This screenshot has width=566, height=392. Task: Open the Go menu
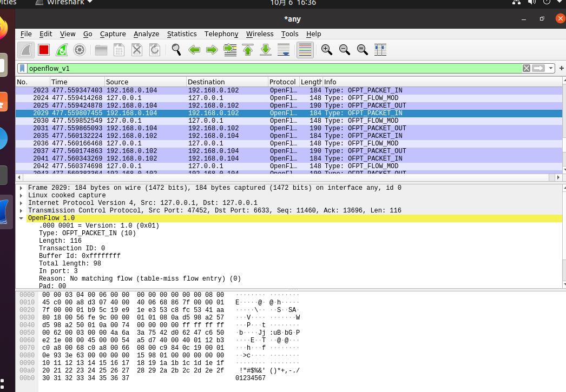88,34
